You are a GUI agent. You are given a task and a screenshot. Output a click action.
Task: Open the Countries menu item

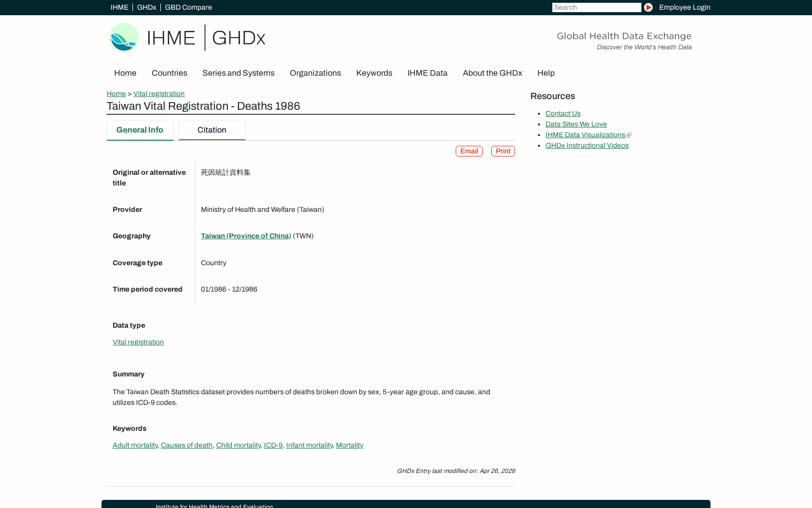pos(170,73)
